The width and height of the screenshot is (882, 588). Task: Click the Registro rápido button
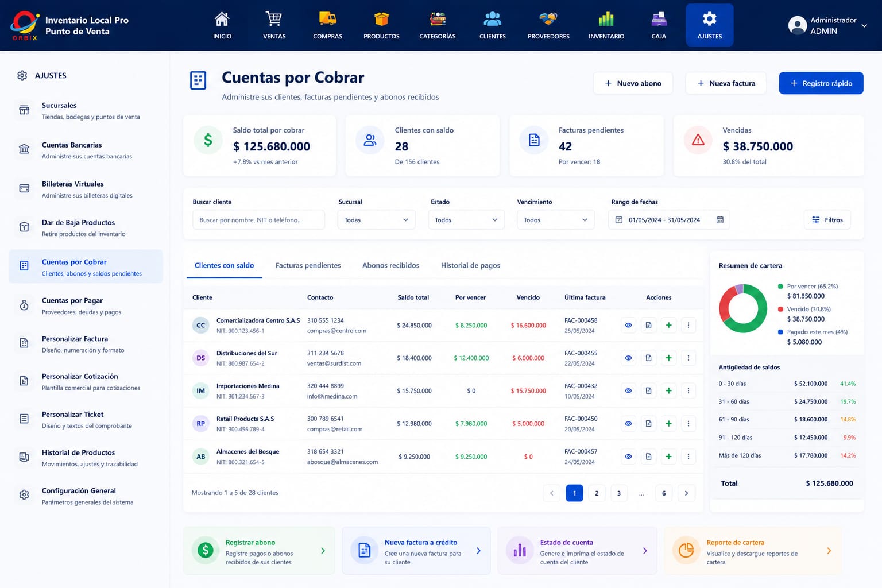click(x=821, y=83)
